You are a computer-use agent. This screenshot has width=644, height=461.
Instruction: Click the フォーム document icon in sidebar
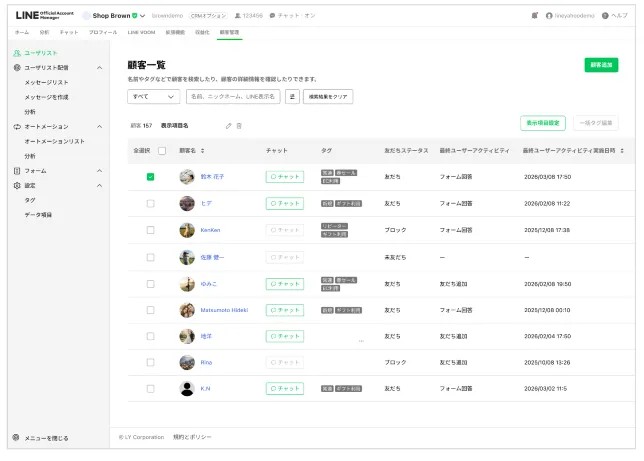17,171
